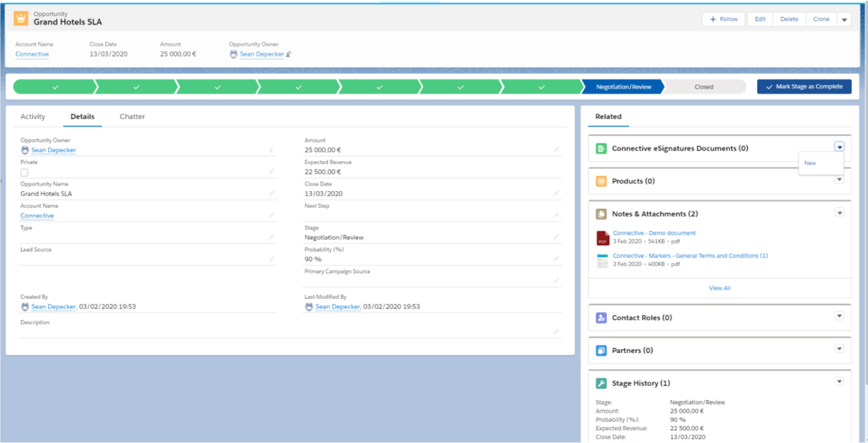This screenshot has width=868, height=443.
Task: Click the Products related list icon
Action: [x=601, y=181]
